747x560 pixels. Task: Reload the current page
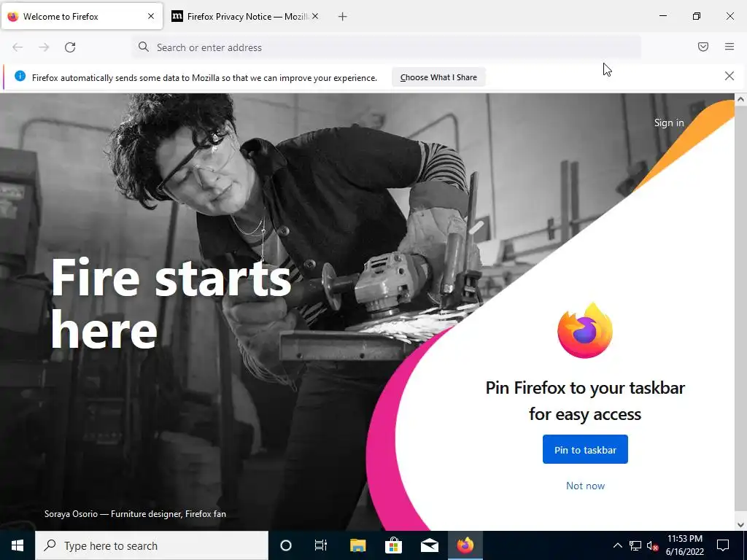pos(70,47)
